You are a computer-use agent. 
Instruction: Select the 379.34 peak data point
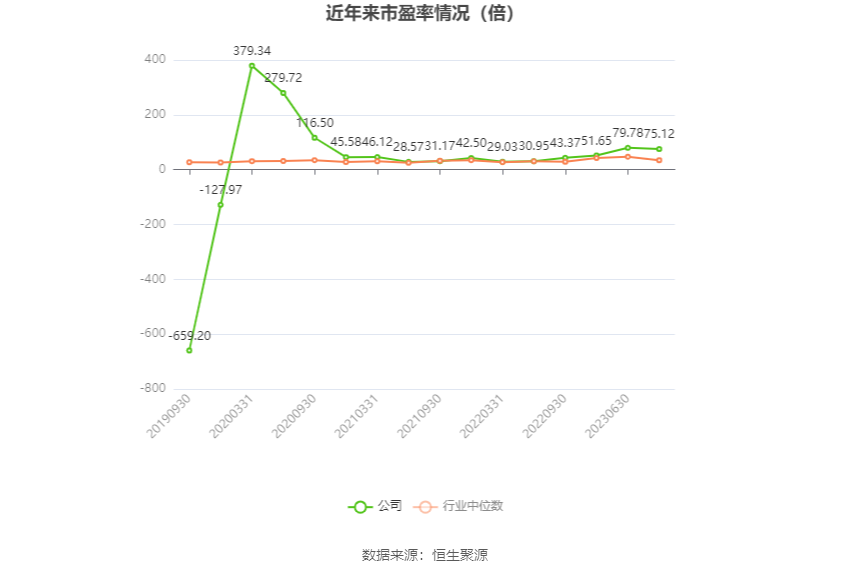coord(252,66)
